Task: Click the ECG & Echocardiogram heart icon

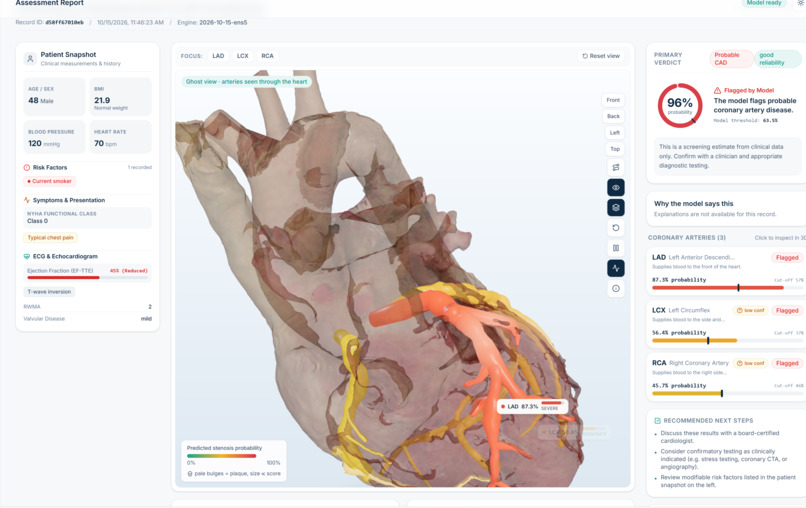Action: coord(27,256)
